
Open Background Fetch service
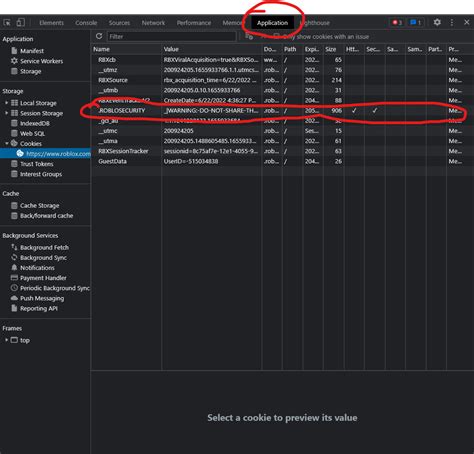40,247
